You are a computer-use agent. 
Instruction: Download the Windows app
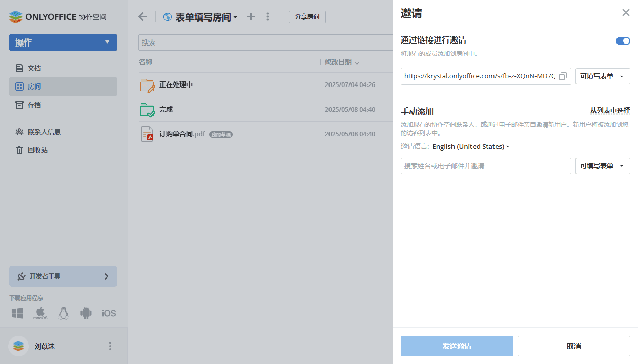[17, 313]
